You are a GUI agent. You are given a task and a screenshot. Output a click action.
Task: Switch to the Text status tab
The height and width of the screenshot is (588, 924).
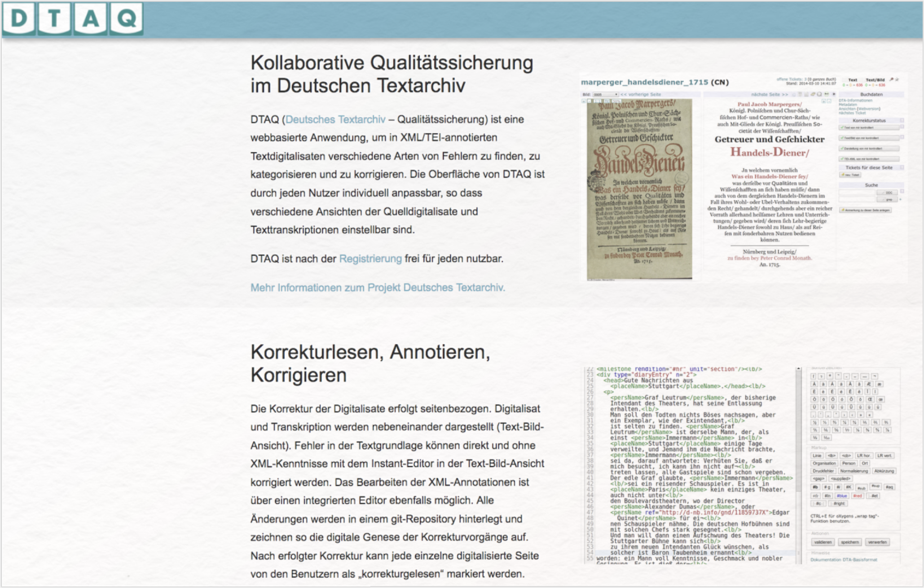coord(853,80)
